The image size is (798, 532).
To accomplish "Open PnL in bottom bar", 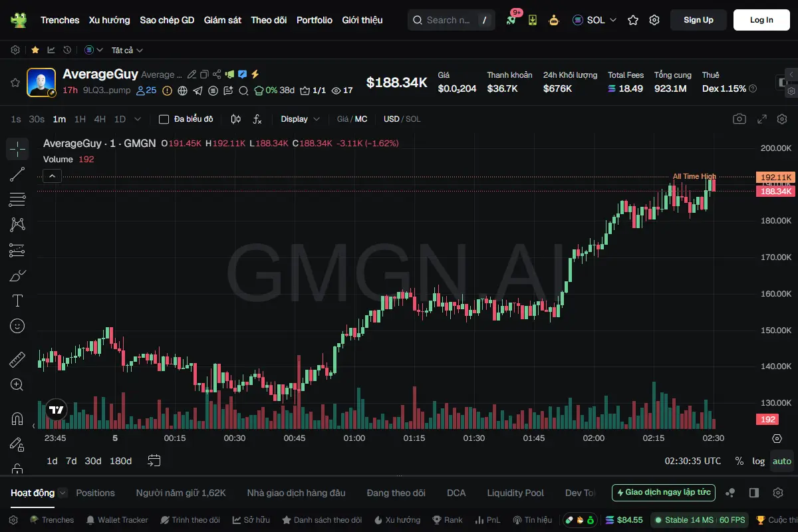I will tap(486, 520).
